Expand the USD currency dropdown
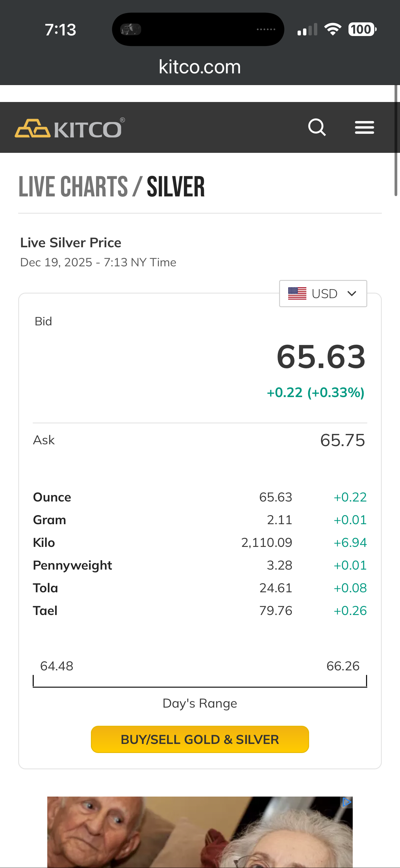The width and height of the screenshot is (400, 868). tap(323, 294)
